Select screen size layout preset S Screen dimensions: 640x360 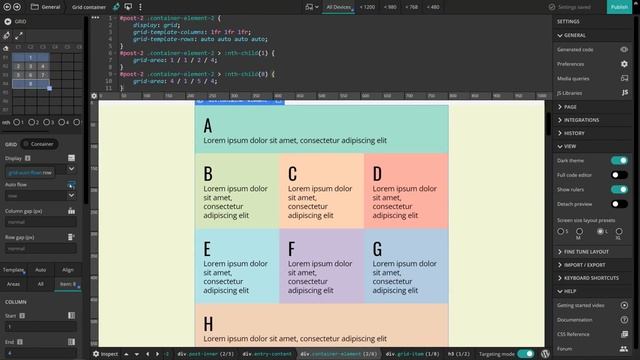(x=560, y=231)
